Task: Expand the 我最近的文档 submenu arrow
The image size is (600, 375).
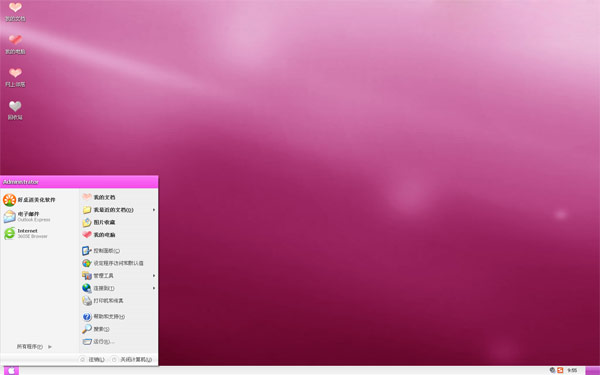Action: tap(154, 210)
